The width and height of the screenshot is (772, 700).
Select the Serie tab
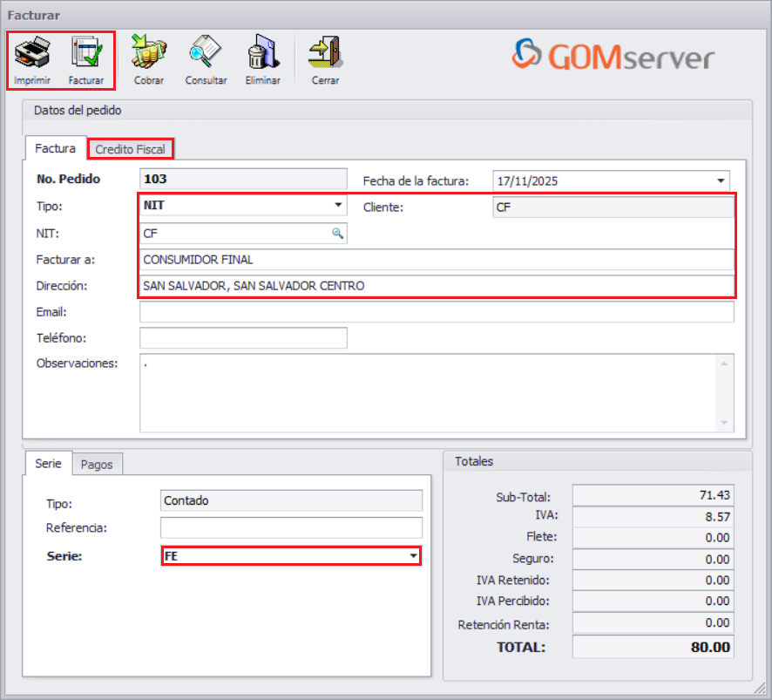48,464
